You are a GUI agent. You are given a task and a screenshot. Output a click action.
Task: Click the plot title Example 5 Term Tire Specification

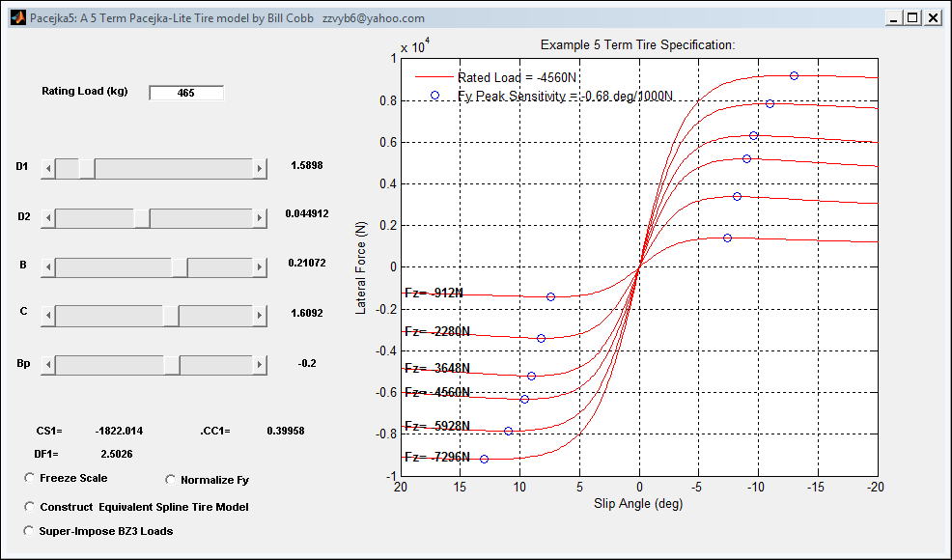(x=637, y=45)
